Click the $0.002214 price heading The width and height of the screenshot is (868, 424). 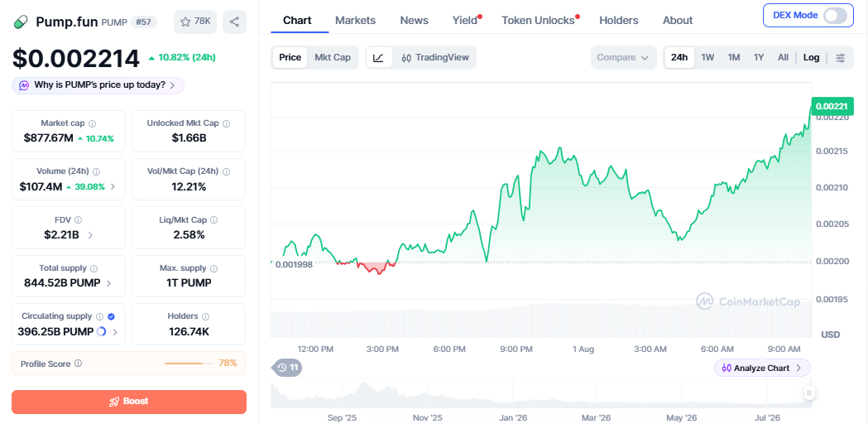(x=76, y=59)
